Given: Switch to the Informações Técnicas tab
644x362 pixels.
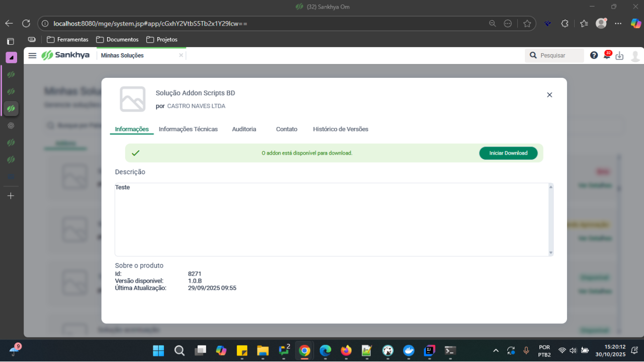Looking at the screenshot, I should click(x=188, y=129).
